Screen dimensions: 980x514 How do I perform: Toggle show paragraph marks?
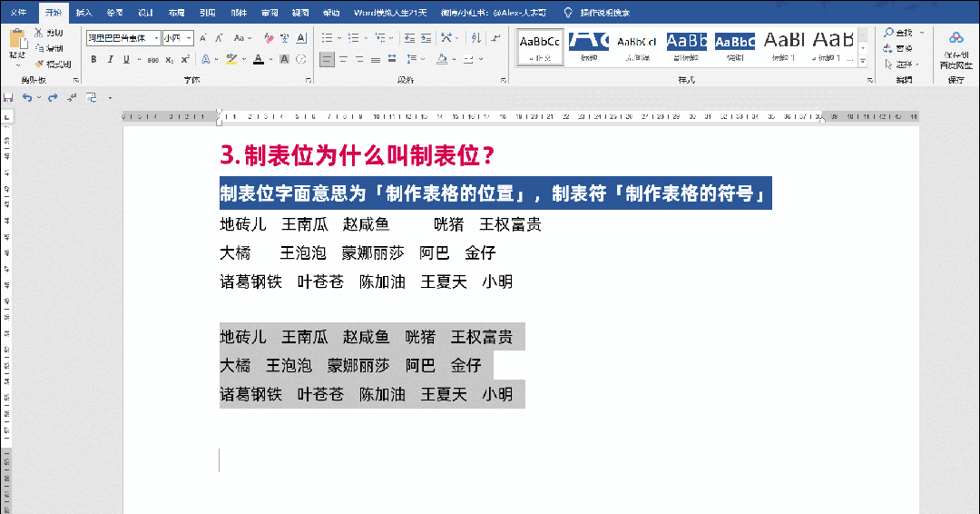(x=495, y=38)
